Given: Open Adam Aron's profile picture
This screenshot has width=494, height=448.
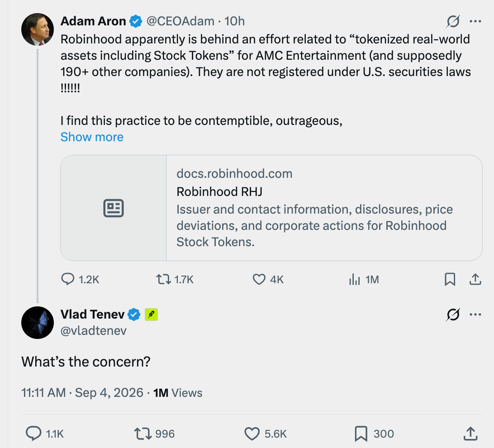Looking at the screenshot, I should pyautogui.click(x=38, y=29).
